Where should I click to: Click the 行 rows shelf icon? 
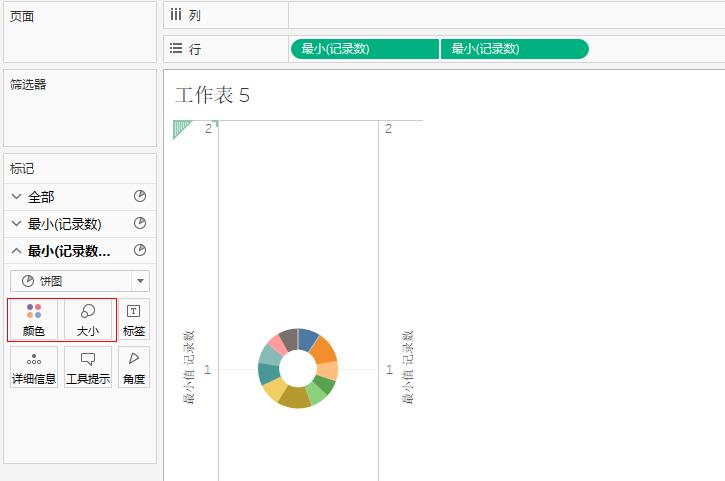pyautogui.click(x=176, y=48)
